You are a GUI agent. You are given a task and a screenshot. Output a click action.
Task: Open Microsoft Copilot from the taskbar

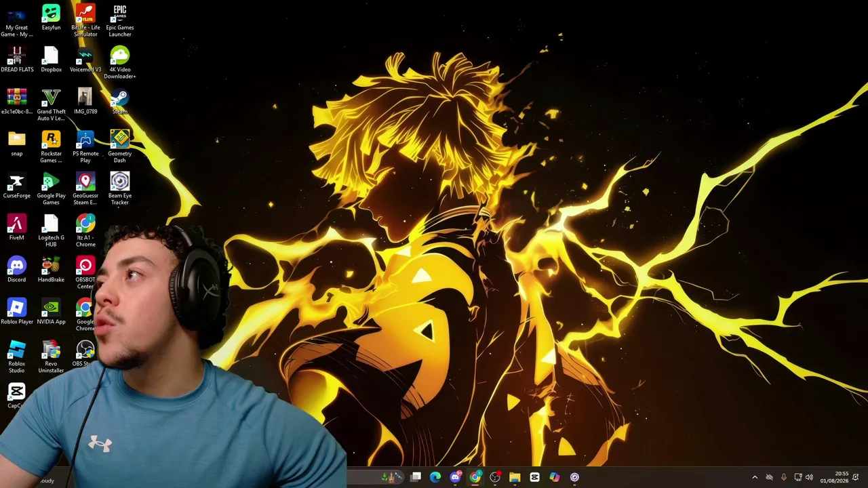555,477
